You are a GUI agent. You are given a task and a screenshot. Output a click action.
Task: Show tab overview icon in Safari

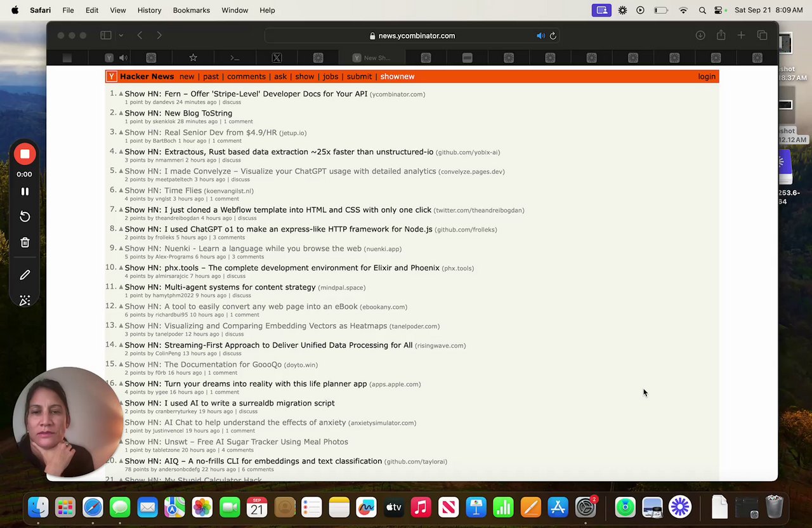762,36
